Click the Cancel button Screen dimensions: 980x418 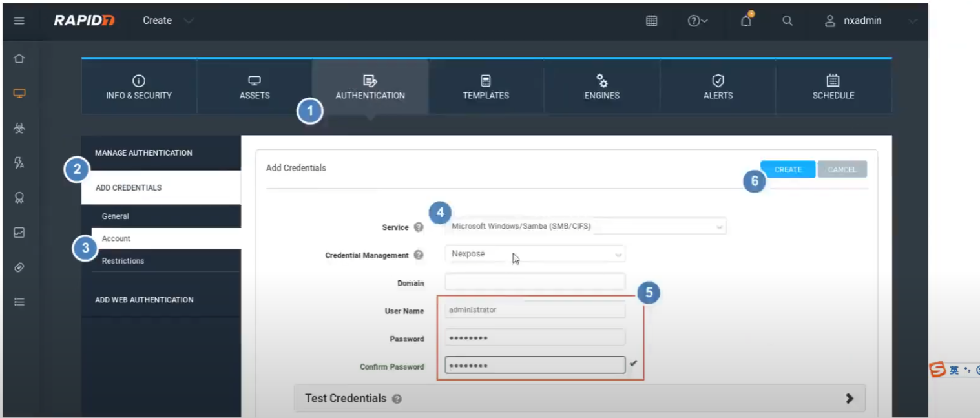click(x=842, y=169)
